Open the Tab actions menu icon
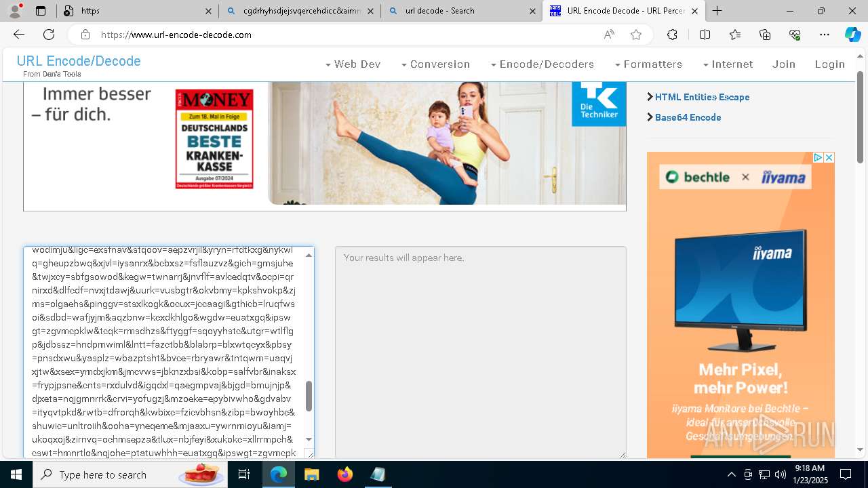Viewport: 868px width, 488px height. point(41,11)
